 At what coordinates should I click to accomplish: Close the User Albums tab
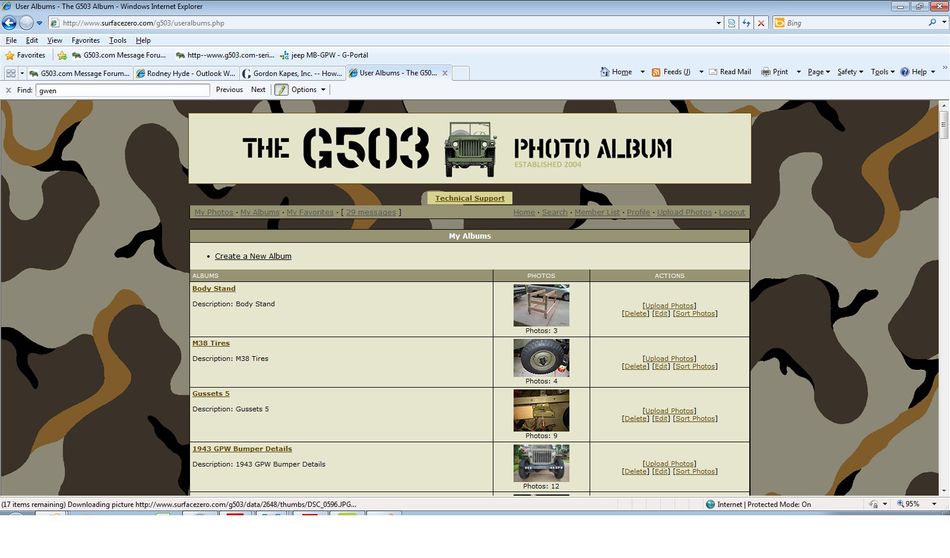[445, 73]
